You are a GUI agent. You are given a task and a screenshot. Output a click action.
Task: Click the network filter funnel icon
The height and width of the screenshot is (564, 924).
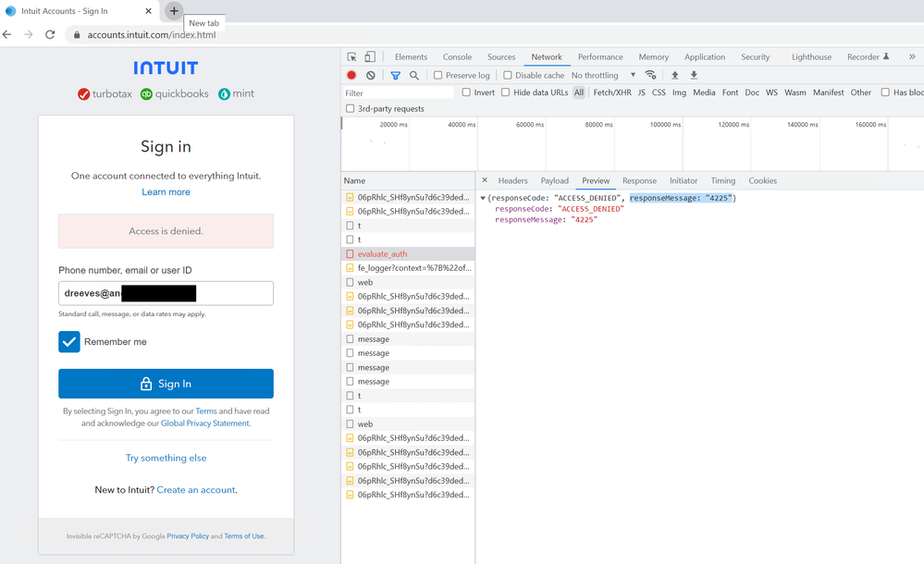tap(396, 76)
